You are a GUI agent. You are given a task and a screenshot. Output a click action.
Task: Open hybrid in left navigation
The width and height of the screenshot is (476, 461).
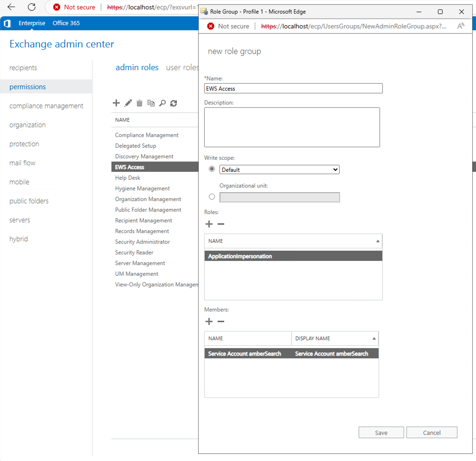(19, 239)
